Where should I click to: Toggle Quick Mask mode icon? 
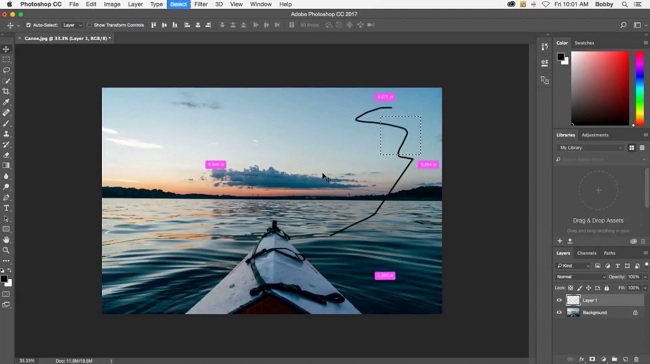(6, 294)
